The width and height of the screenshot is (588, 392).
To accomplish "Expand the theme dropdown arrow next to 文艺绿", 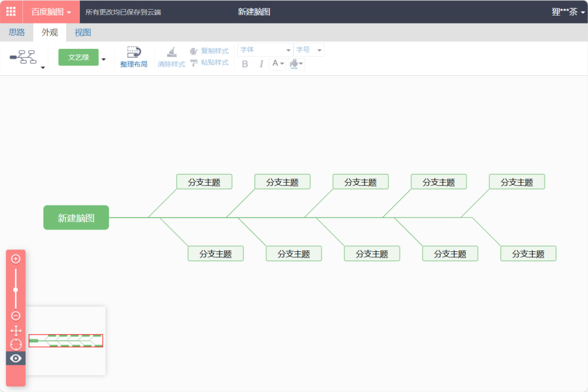I will tap(104, 59).
